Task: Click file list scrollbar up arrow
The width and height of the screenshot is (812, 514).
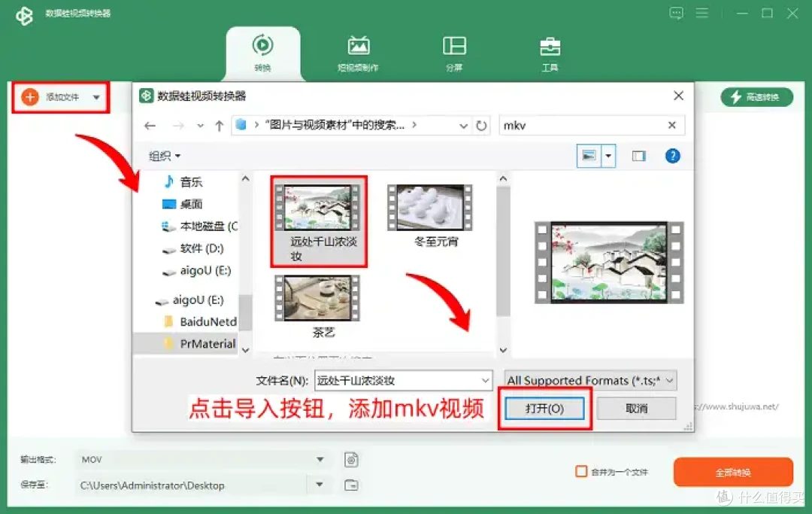Action: [x=503, y=179]
